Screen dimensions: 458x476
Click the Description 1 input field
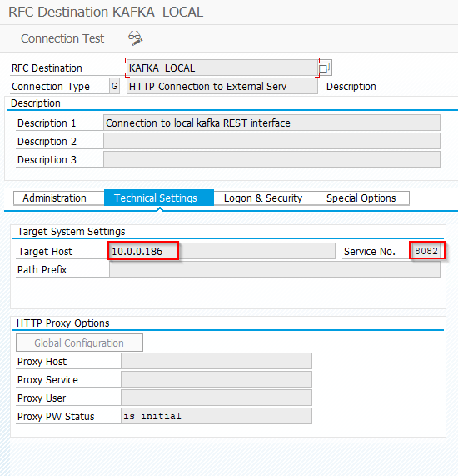tap(271, 123)
